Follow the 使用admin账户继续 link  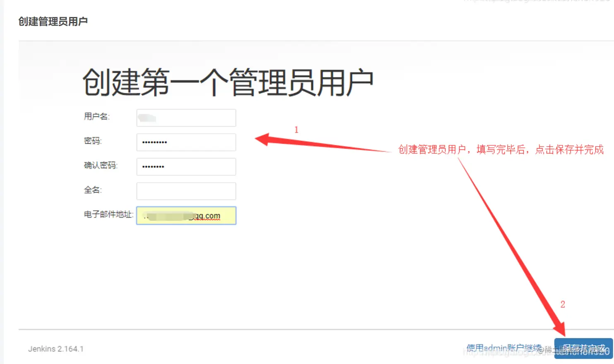504,348
